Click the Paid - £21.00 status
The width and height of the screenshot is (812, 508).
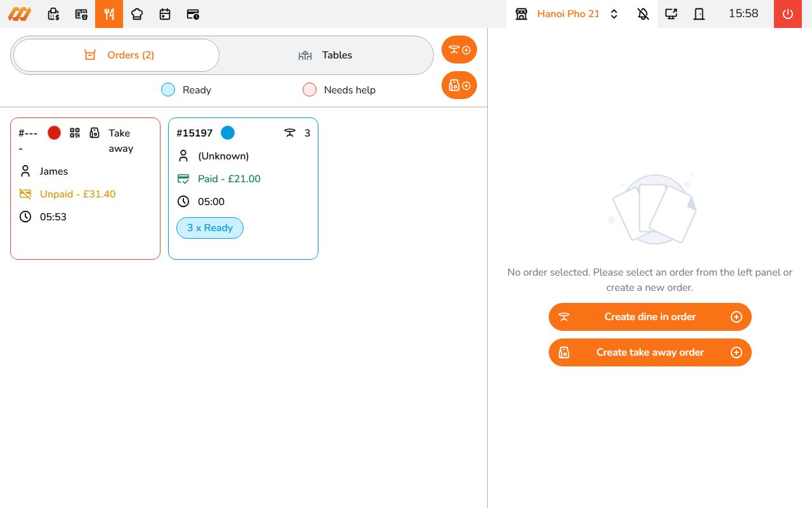pyautogui.click(x=229, y=179)
